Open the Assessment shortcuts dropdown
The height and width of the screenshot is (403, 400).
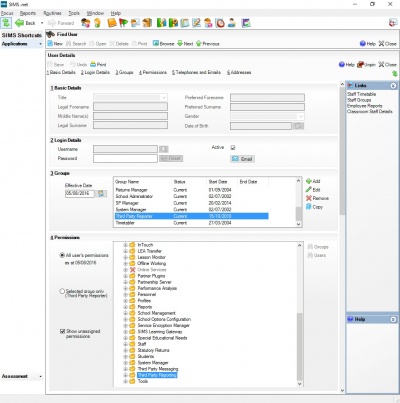(40, 376)
